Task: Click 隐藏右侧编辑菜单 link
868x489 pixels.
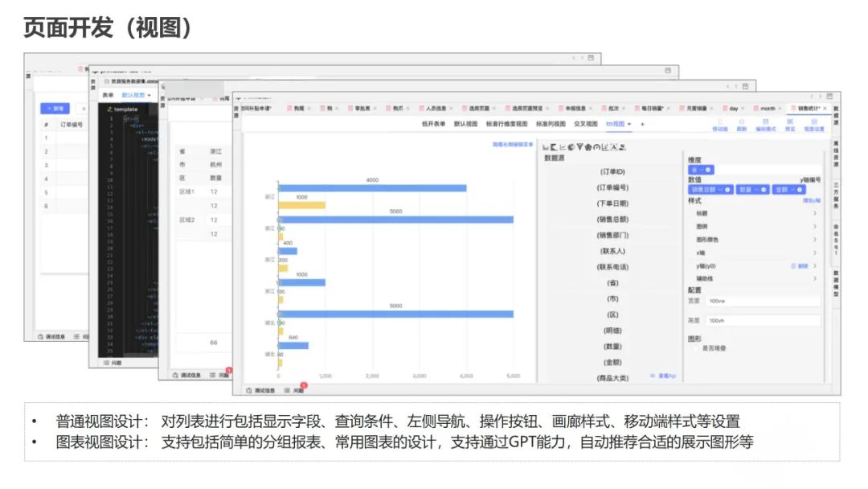Action: [x=513, y=145]
